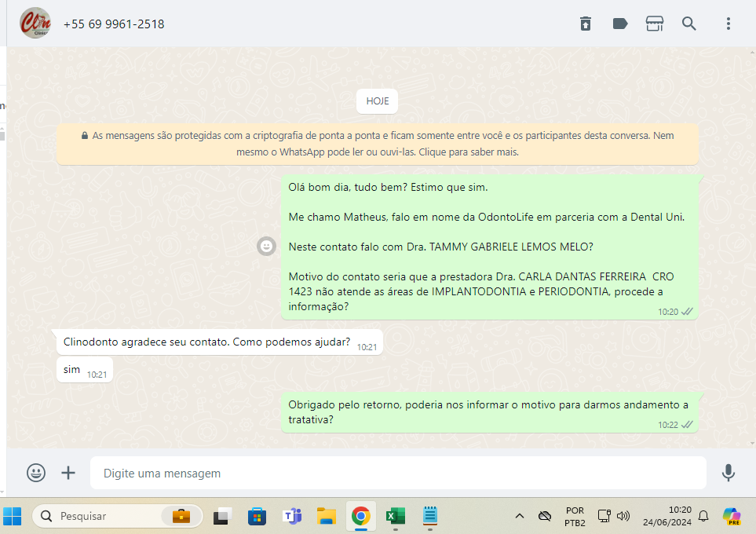Screen dimensions: 756x534
Task: Open the notifications bell icon
Action: pyautogui.click(x=703, y=516)
